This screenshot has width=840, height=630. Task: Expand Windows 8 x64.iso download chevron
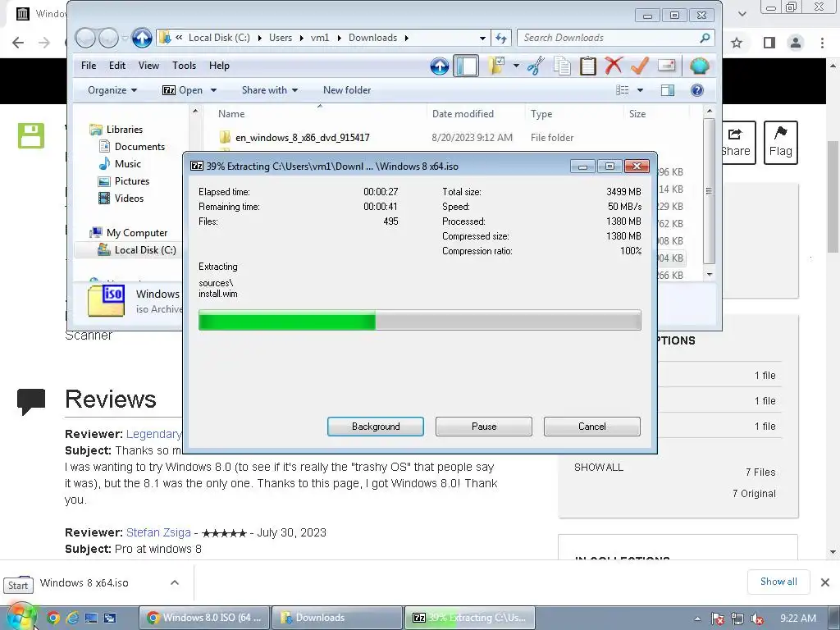175,583
